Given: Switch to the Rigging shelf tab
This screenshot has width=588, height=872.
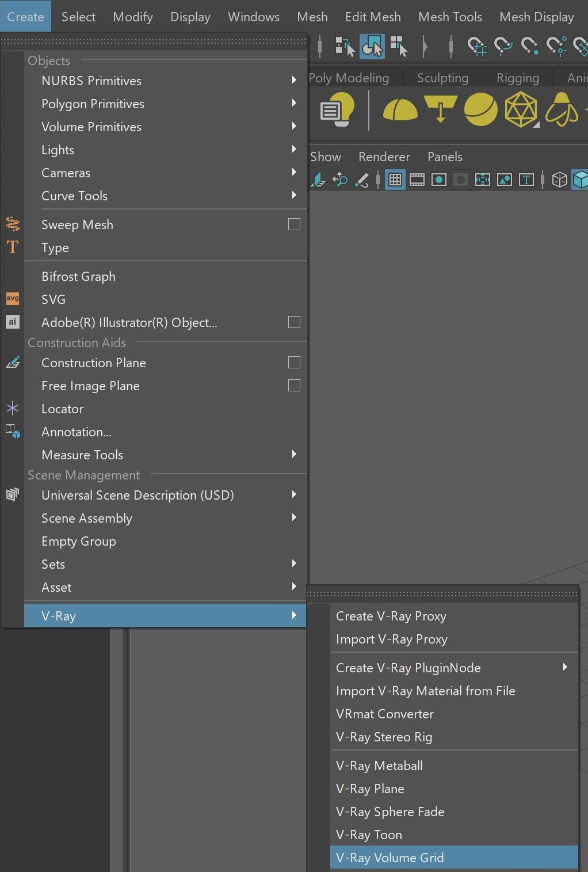Looking at the screenshot, I should [518, 78].
